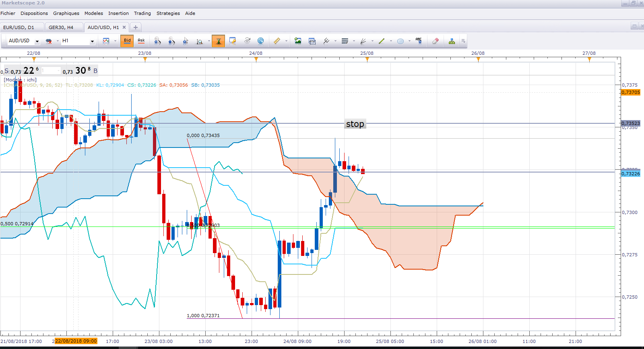Open the pitchfork tool dropdown arrow
The width and height of the screenshot is (644, 349).
pos(335,41)
